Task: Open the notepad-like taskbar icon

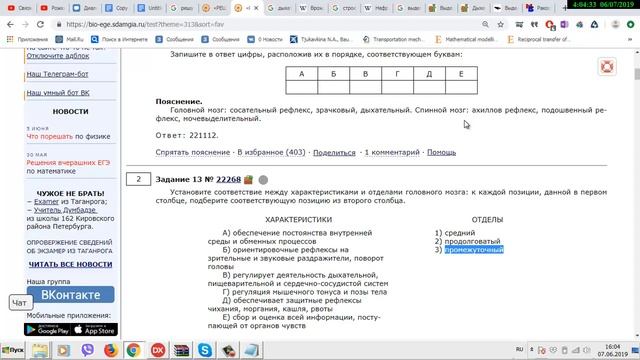Action: pos(252,350)
